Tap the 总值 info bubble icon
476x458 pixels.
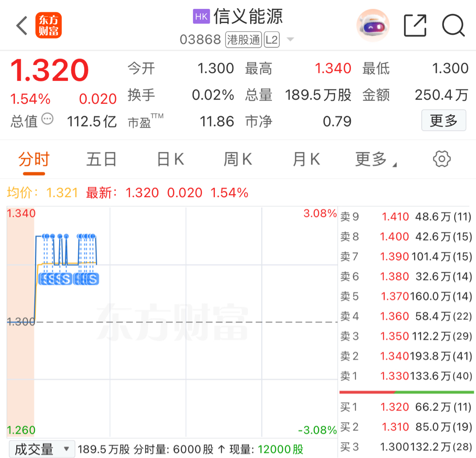47,119
